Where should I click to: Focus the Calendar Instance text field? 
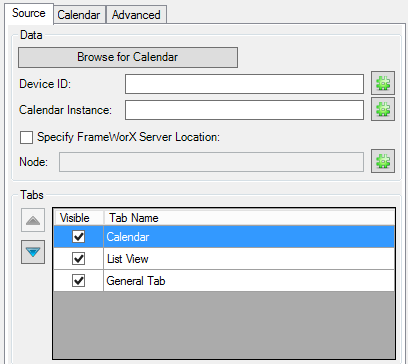pyautogui.click(x=244, y=110)
